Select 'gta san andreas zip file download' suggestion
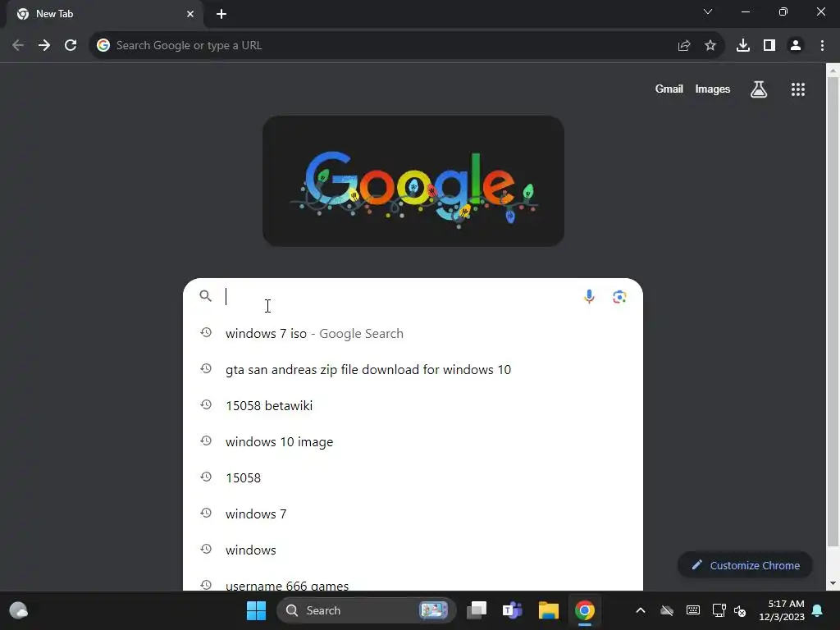The width and height of the screenshot is (840, 630). [413, 370]
